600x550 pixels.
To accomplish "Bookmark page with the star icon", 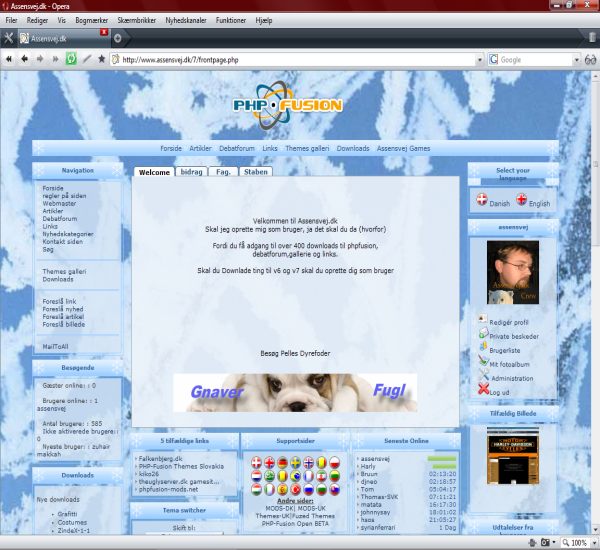I will 101,59.
